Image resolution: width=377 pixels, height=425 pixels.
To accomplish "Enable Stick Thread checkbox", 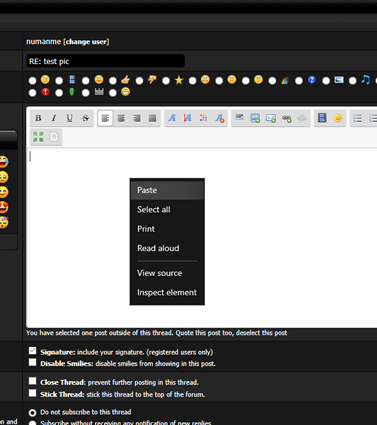I will (32, 393).
